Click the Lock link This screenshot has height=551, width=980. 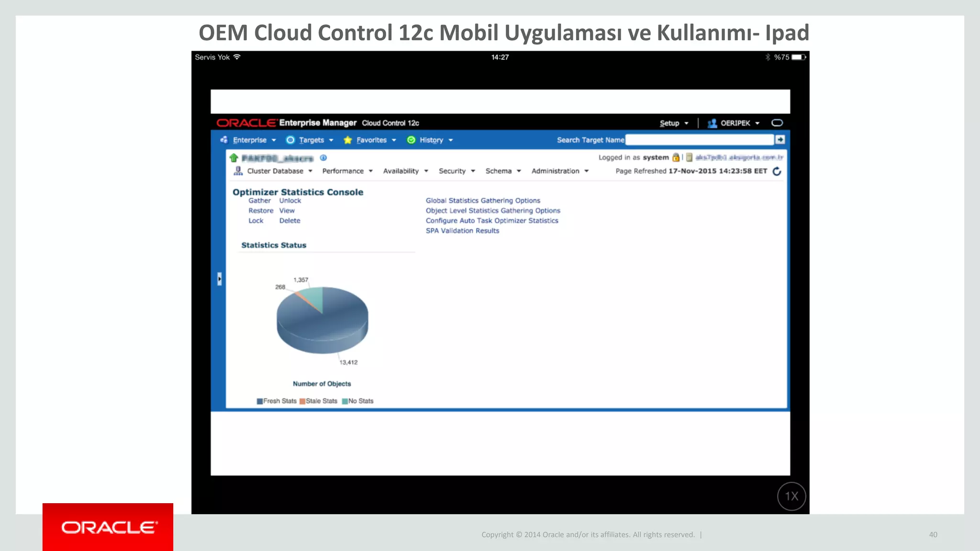256,220
